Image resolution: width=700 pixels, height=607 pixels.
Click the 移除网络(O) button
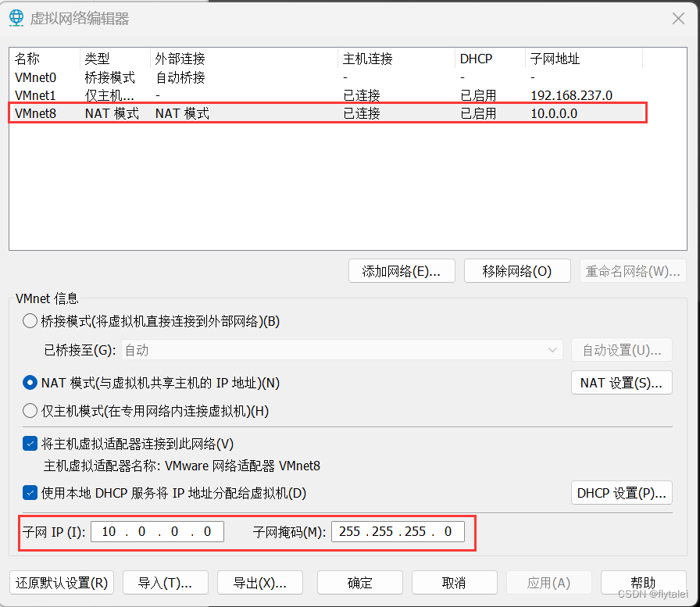[x=517, y=271]
